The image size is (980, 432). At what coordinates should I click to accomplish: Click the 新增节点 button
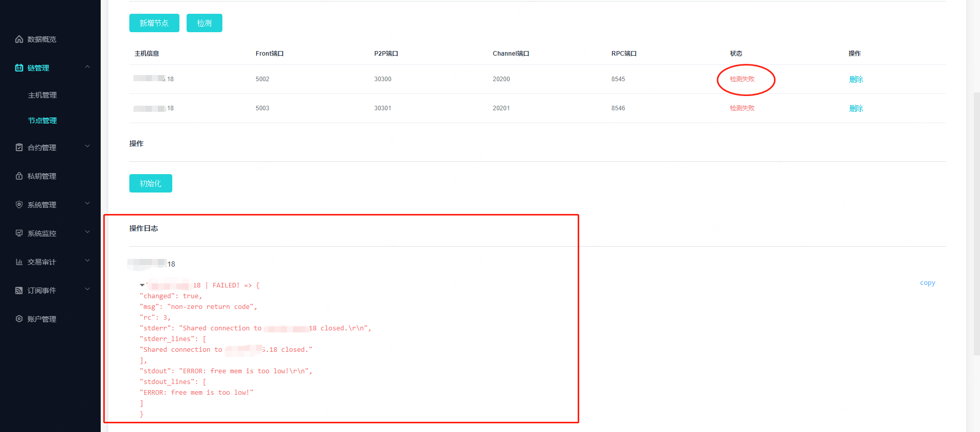[154, 23]
